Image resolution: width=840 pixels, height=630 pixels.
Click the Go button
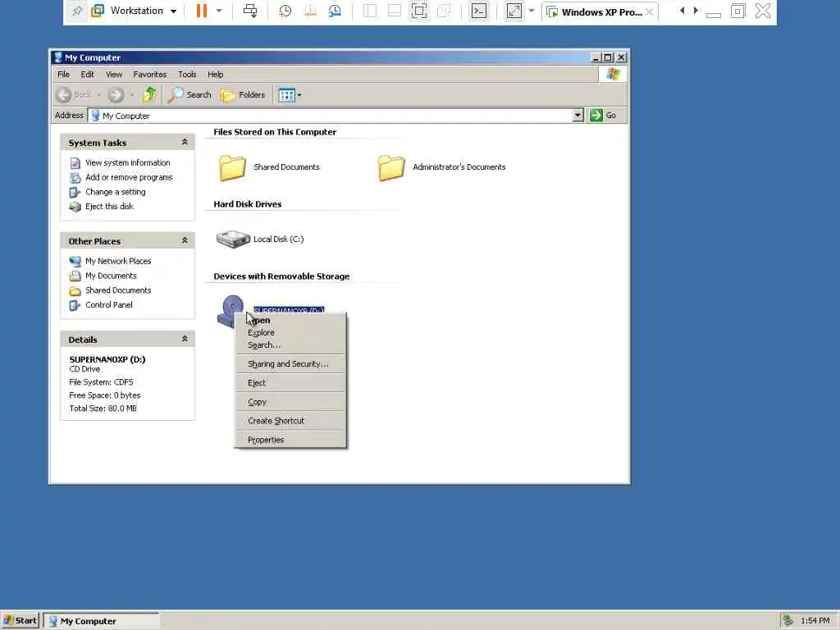(603, 115)
